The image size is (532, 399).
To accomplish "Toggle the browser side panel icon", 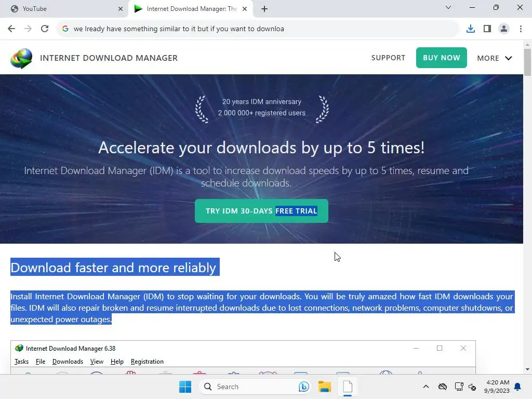I will (487, 29).
